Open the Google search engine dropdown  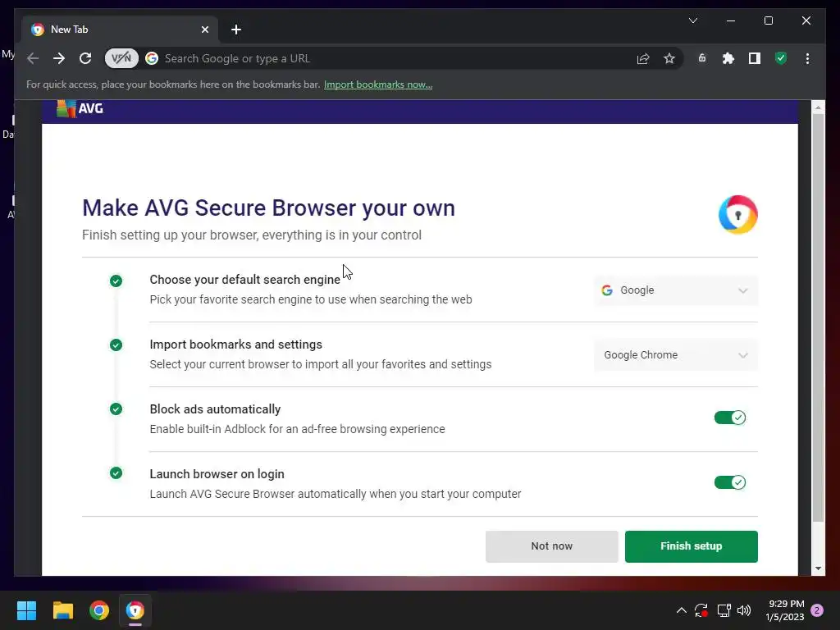coord(675,290)
